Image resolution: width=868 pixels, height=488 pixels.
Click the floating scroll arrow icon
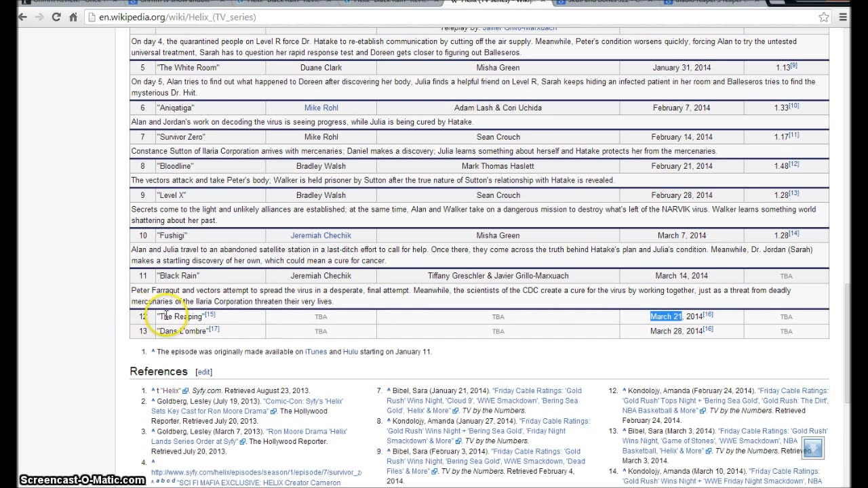[812, 448]
